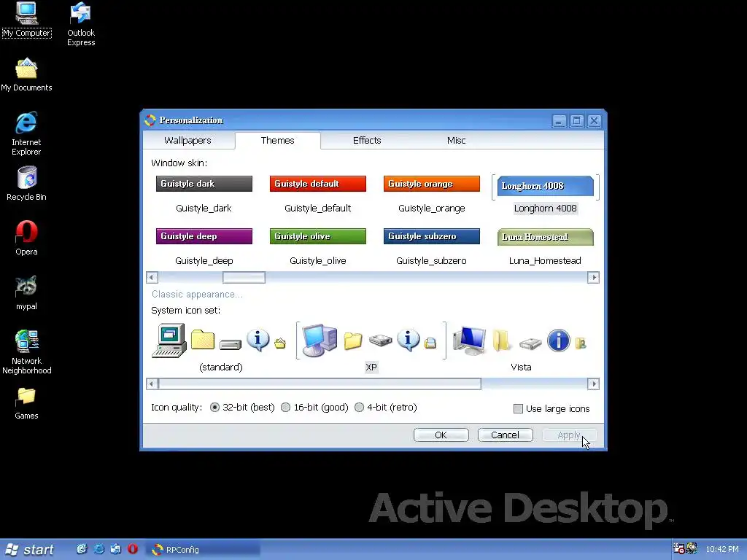The image size is (747, 560).
Task: Select the Vista system icon set
Action: pyautogui.click(x=521, y=348)
